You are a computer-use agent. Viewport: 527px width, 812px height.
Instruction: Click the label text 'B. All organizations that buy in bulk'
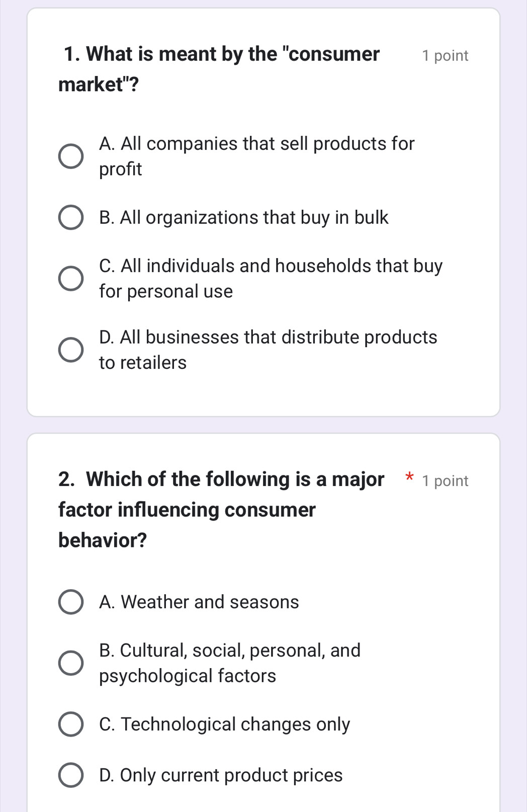click(x=244, y=217)
